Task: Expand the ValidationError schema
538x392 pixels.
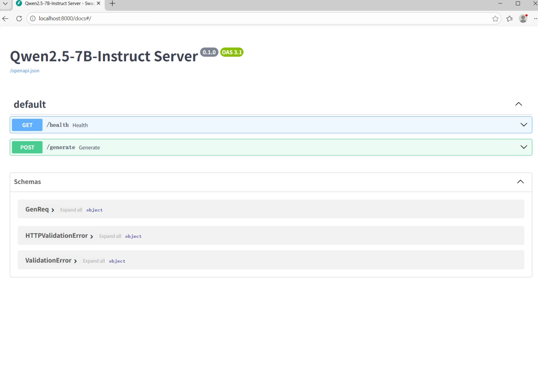Action: [51, 260]
